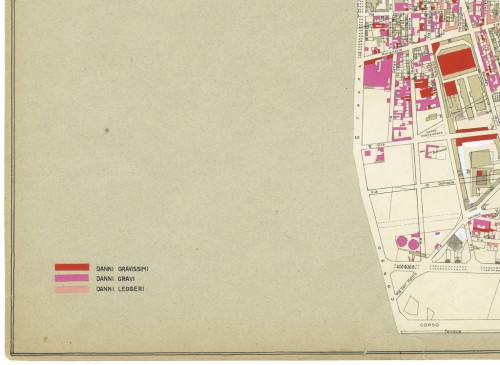The width and height of the screenshot is (500, 365).
Task: Click the magenta Danni Gravi legend swatch
Action: pyautogui.click(x=72, y=278)
